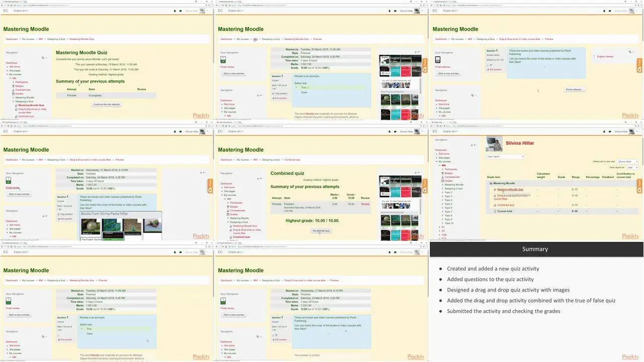
Task: Click Finish review link on Books from Silvina review
Action: pyautogui.click(x=13, y=188)
